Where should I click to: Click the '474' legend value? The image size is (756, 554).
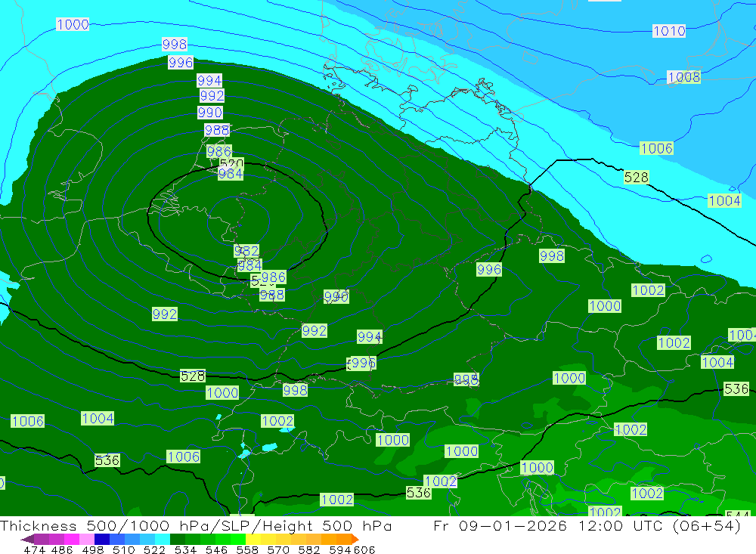coord(34,549)
